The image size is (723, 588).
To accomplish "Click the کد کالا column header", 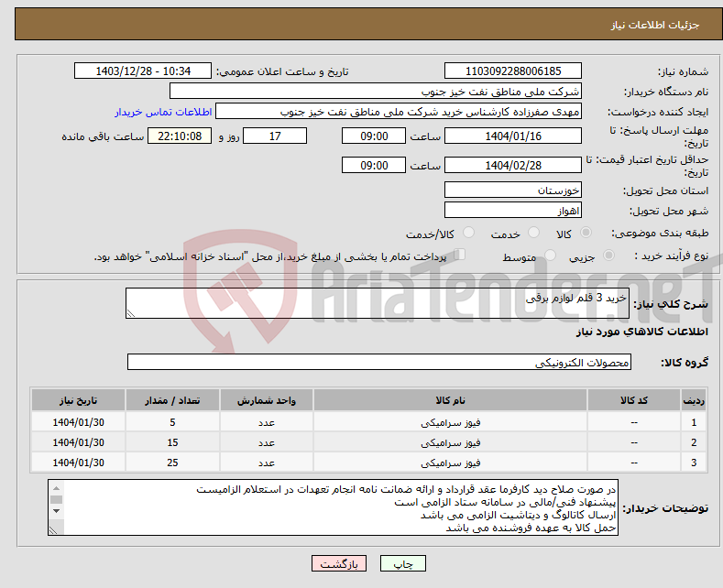I will 634,400.
